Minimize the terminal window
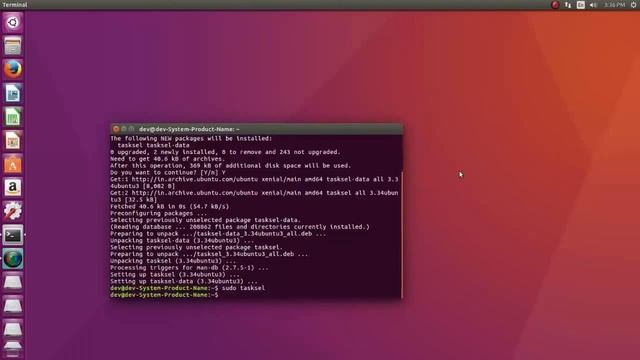 tap(124, 129)
